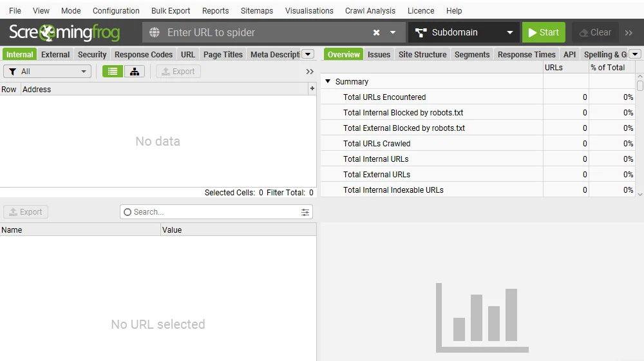
Task: Open the All filter dropdown
Action: (x=47, y=72)
